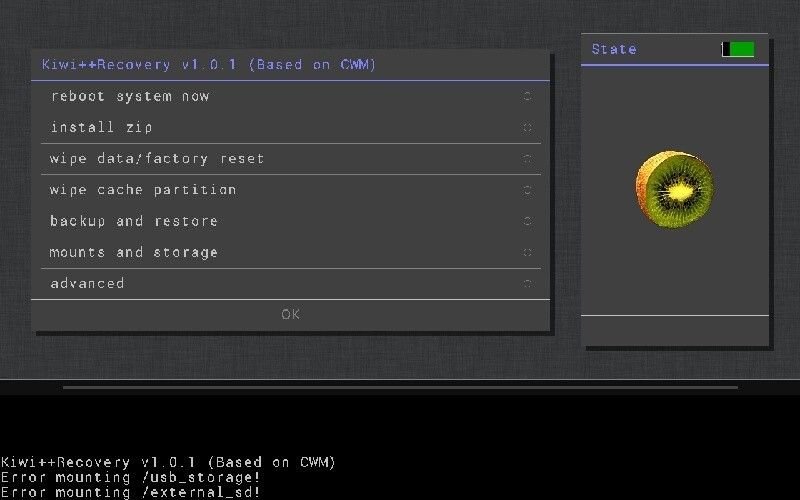
Task: Toggle radio circle beside reboot system now
Action: (x=528, y=96)
